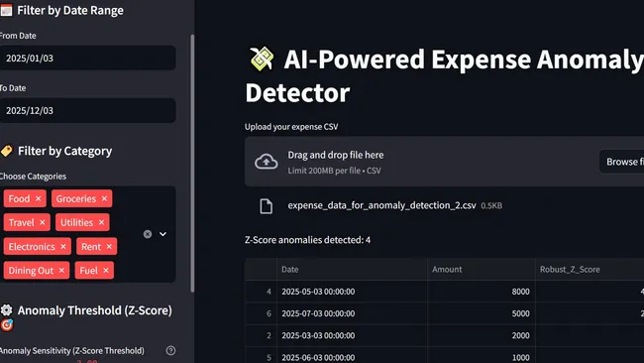This screenshot has height=363, width=644.
Task: Click the Dining Out category tag label
Action: point(31,271)
